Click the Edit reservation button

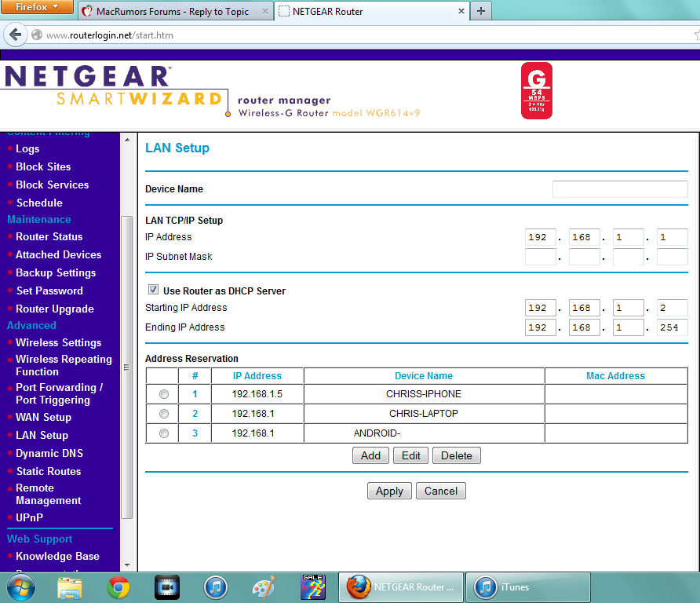(410, 455)
